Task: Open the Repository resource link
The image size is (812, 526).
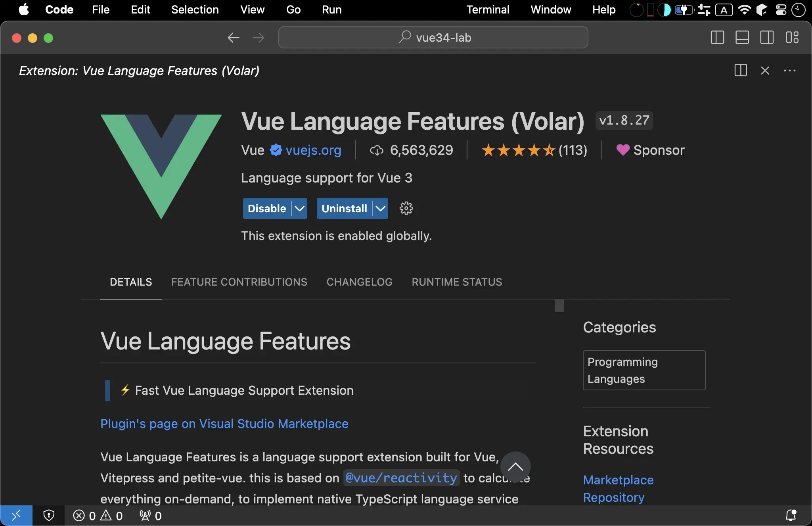Action: tap(614, 497)
